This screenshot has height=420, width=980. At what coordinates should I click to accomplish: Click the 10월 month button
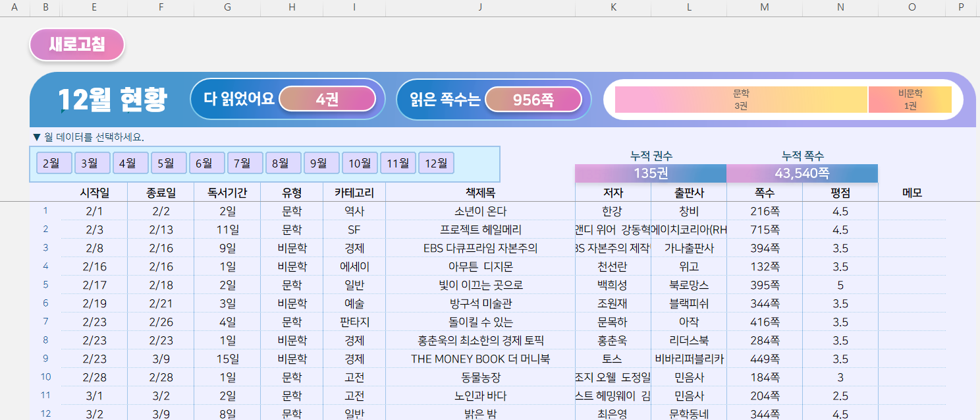click(360, 163)
